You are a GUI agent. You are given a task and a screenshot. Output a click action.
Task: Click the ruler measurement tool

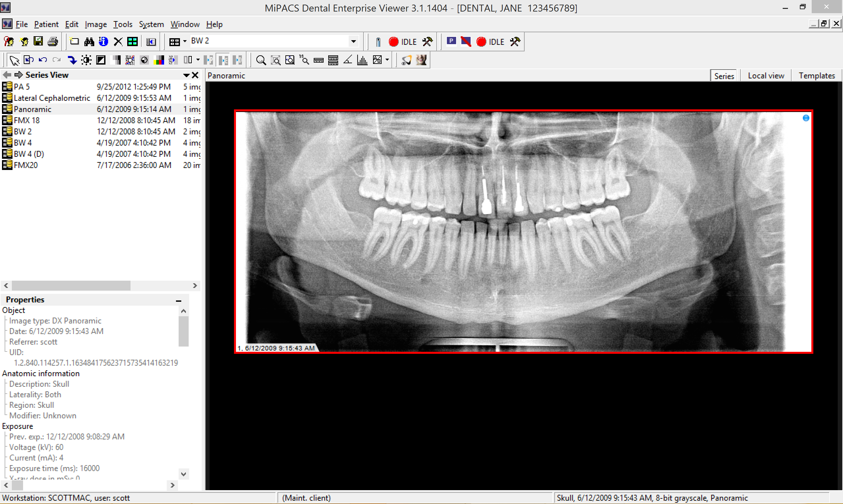click(x=318, y=60)
